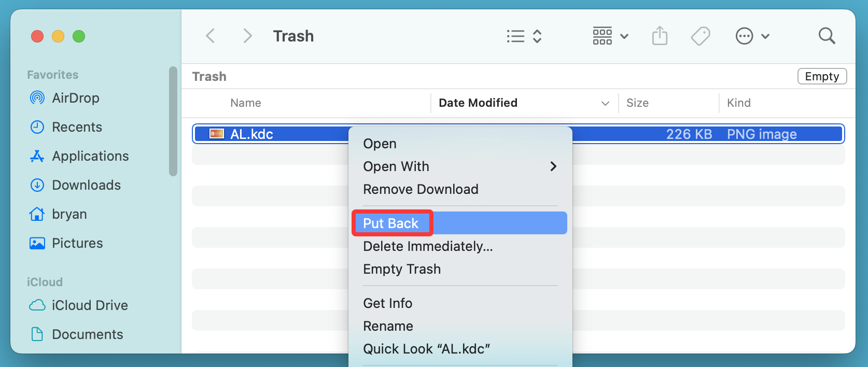Click the iCloud Drive cloud icon
The image size is (868, 367).
tap(37, 305)
